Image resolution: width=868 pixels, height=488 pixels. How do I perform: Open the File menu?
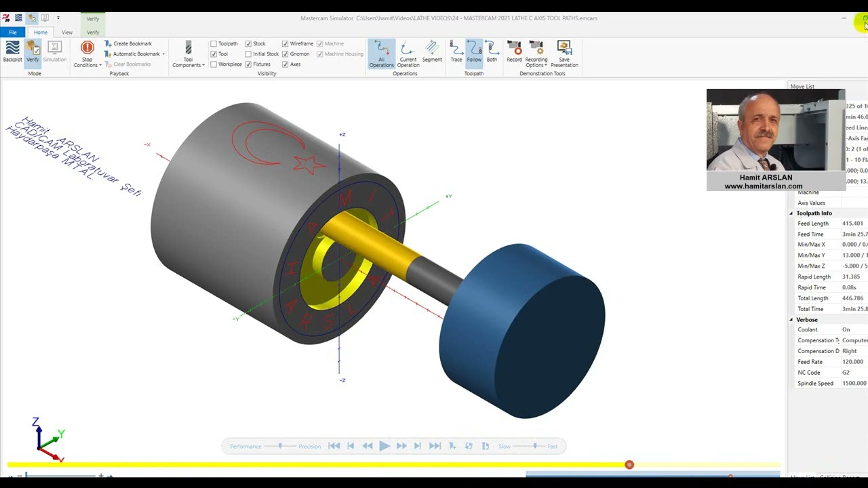pyautogui.click(x=13, y=32)
